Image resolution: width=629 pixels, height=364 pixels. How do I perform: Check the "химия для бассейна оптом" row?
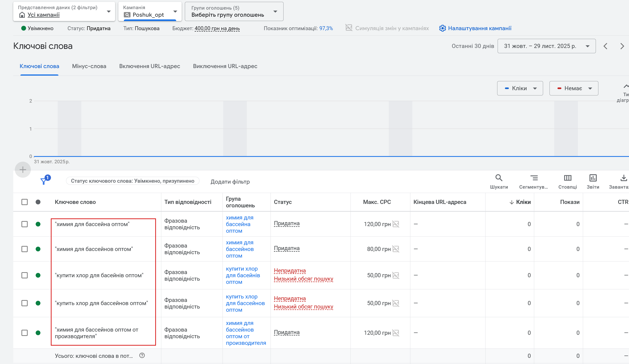(x=24, y=224)
